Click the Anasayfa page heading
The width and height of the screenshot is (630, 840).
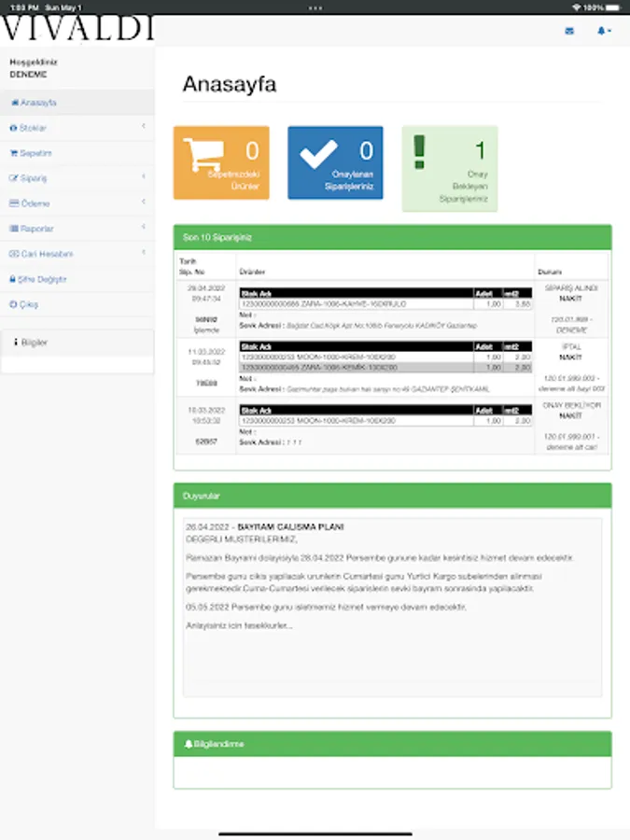coord(230,84)
